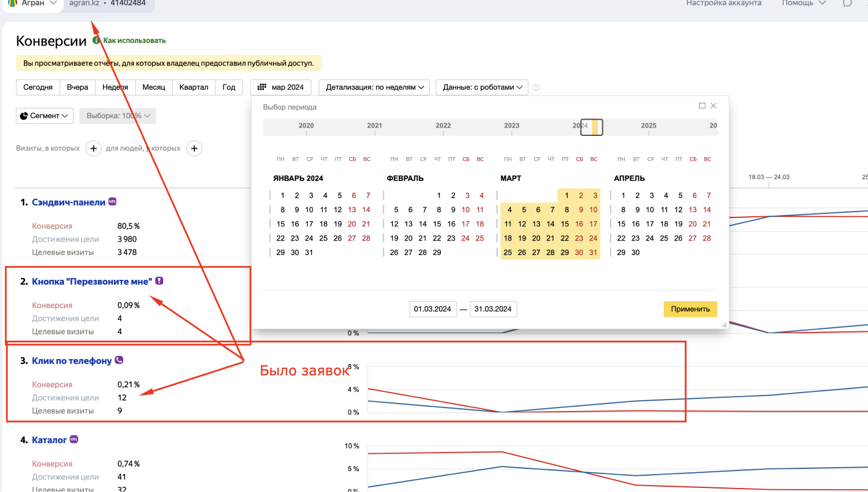The height and width of the screenshot is (492, 868).
Task: Click the end date field 31.03.2024
Action: (493, 309)
